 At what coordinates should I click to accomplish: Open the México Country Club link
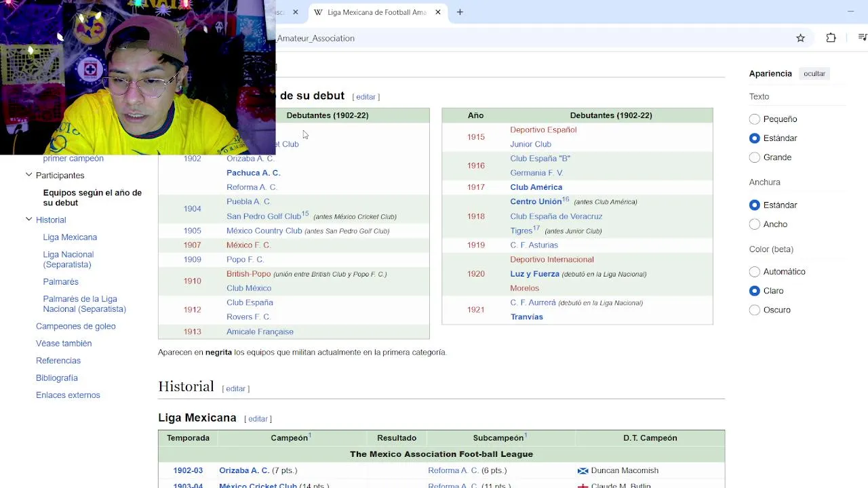point(264,230)
